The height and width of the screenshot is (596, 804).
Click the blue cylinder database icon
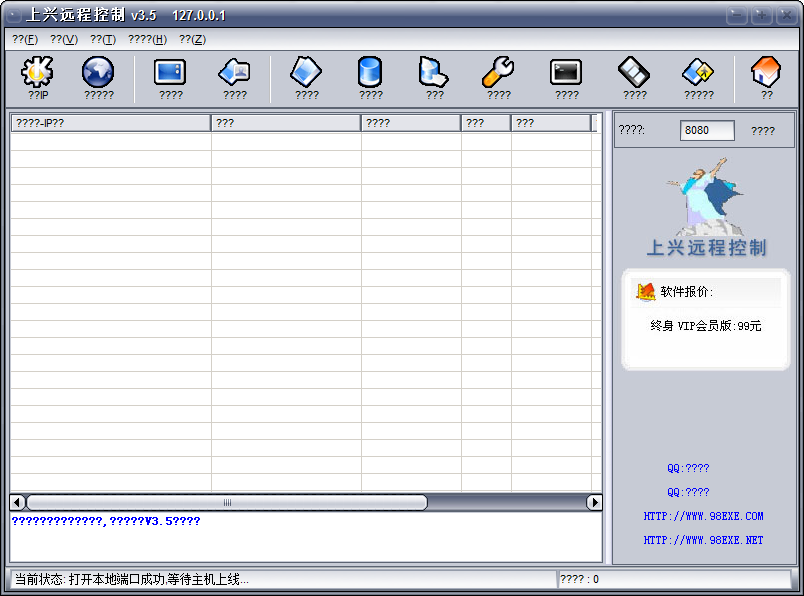tap(370, 74)
